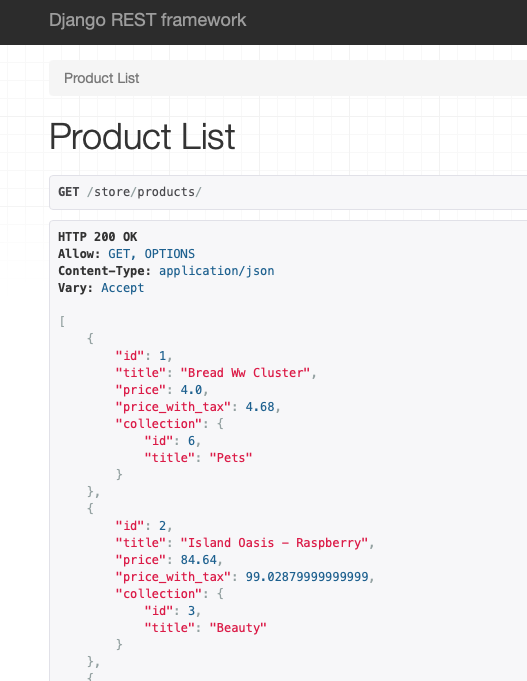Click the Product List page heading

pos(142,136)
